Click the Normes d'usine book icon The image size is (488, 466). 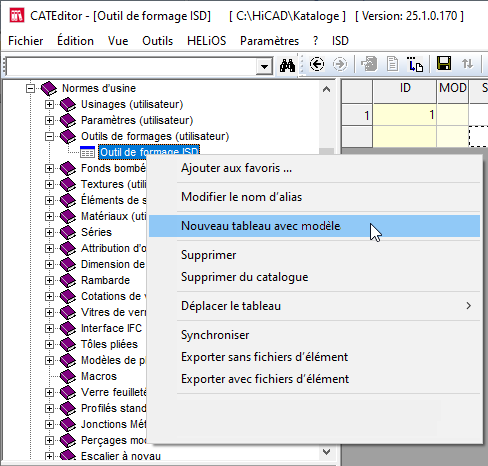click(x=49, y=88)
